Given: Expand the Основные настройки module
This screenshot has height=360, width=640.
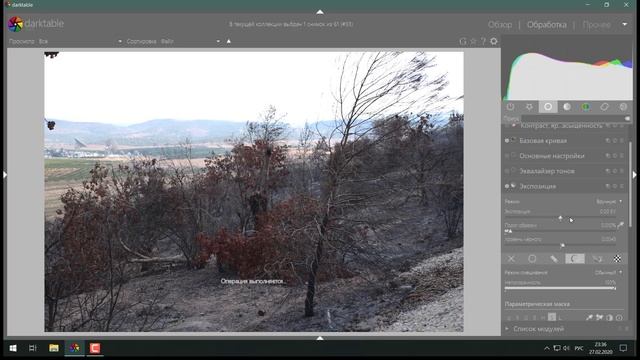Looking at the screenshot, I should pyautogui.click(x=552, y=156).
